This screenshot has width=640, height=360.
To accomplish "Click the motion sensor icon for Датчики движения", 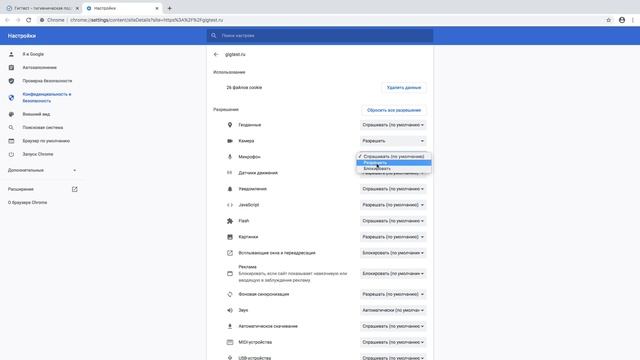I will pyautogui.click(x=230, y=173).
